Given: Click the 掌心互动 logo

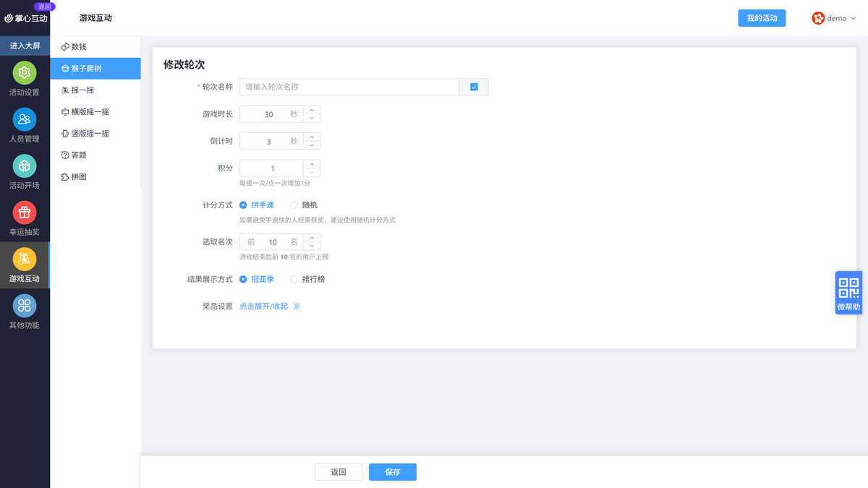Looking at the screenshot, I should (x=26, y=18).
